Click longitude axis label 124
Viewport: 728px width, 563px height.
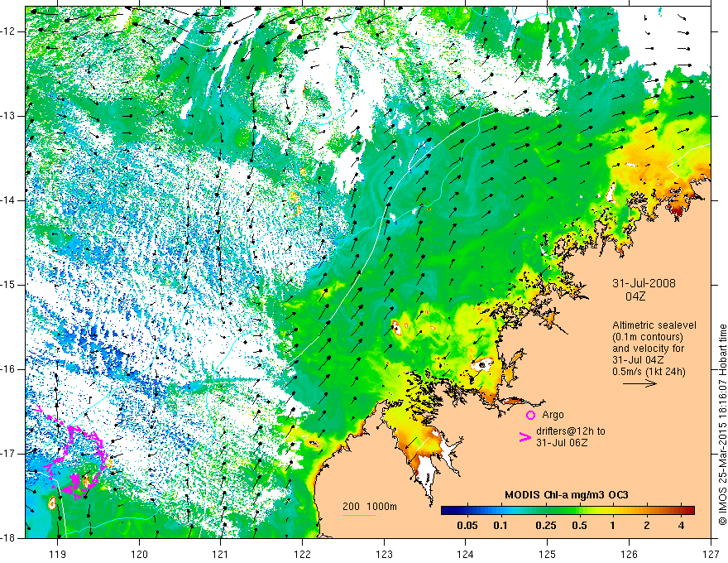click(466, 554)
